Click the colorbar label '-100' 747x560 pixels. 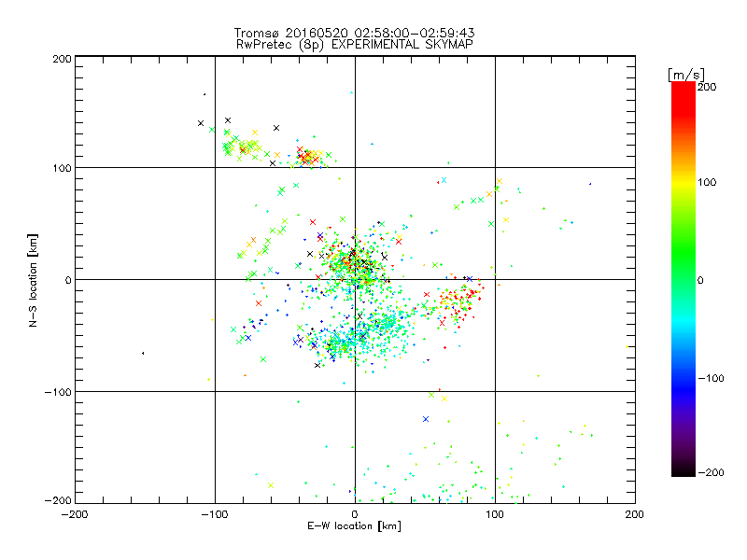711,378
